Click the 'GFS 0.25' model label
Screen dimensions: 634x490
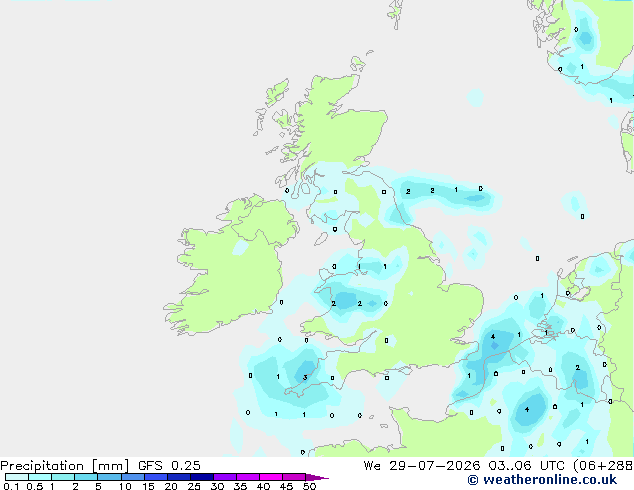(169, 465)
